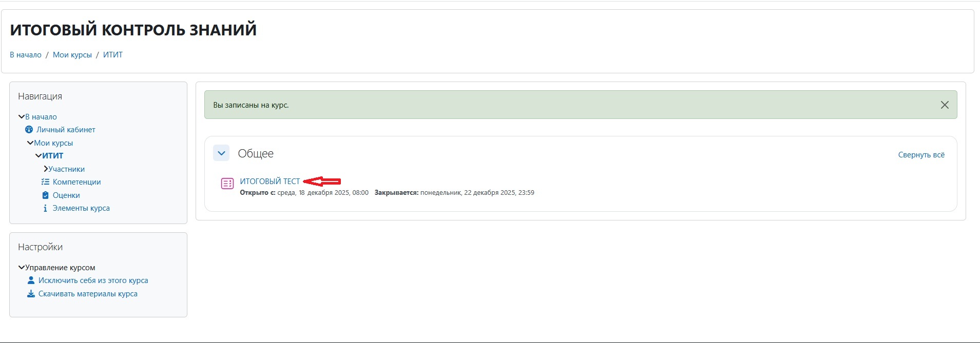This screenshot has height=343, width=980.
Task: Open the ИТОГОВЫЙ ТЕСТ quiz link
Action: [270, 181]
